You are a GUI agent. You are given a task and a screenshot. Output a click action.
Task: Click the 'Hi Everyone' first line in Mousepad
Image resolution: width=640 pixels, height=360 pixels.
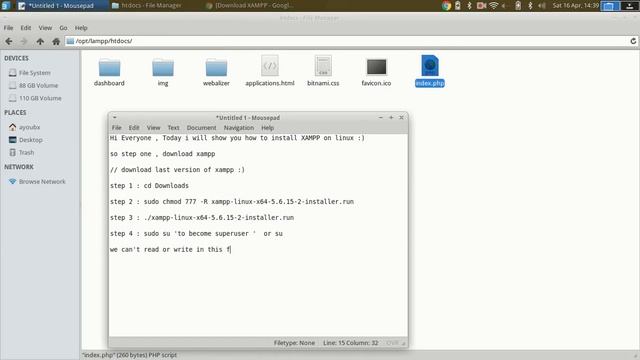pos(237,138)
